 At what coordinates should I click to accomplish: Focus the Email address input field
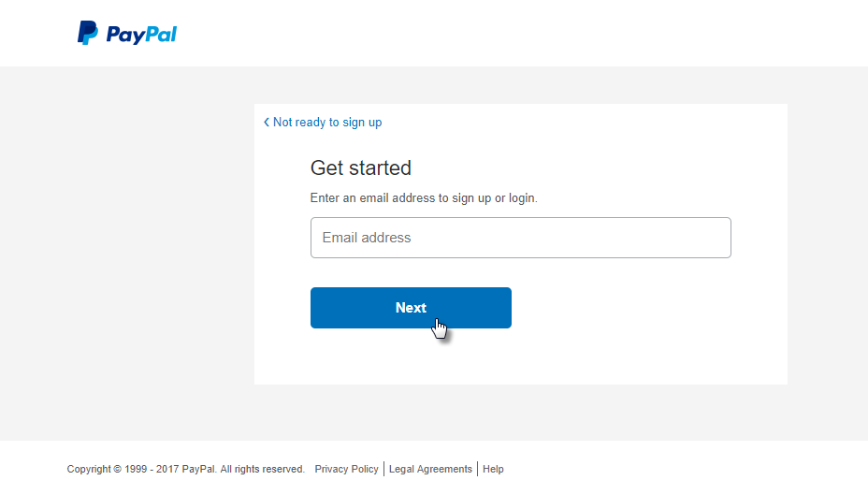pyautogui.click(x=520, y=238)
